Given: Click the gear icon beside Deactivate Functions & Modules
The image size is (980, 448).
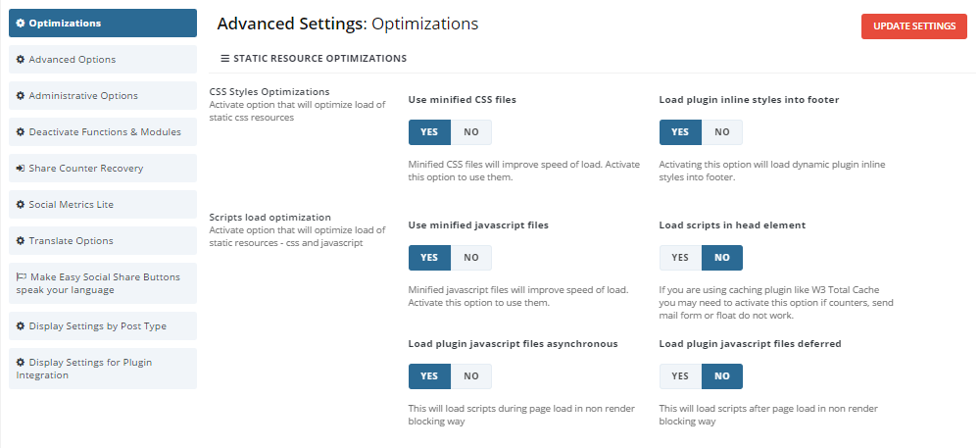Looking at the screenshot, I should coord(21,132).
